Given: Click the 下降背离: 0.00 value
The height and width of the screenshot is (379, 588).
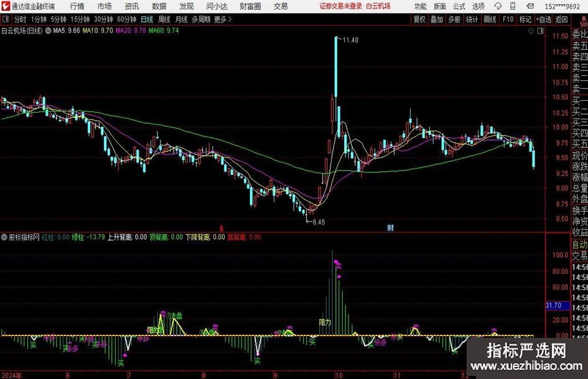Looking at the screenshot, I should [205, 237].
